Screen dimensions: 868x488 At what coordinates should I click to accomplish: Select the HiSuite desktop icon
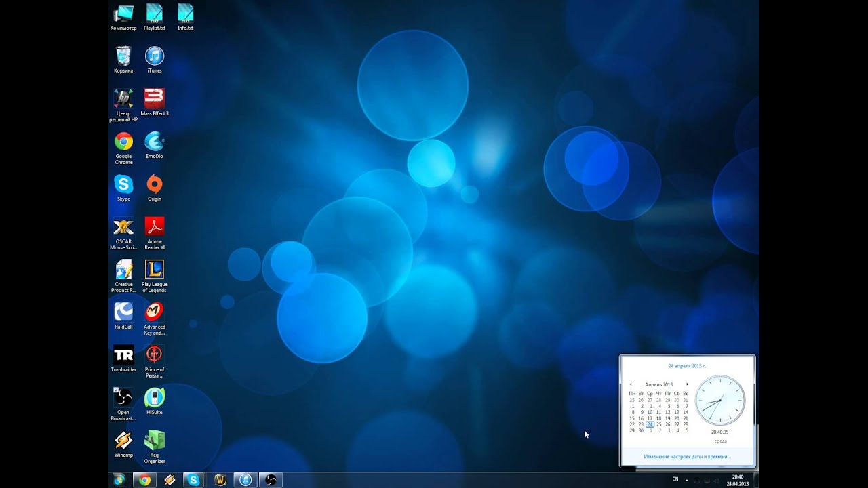click(155, 401)
